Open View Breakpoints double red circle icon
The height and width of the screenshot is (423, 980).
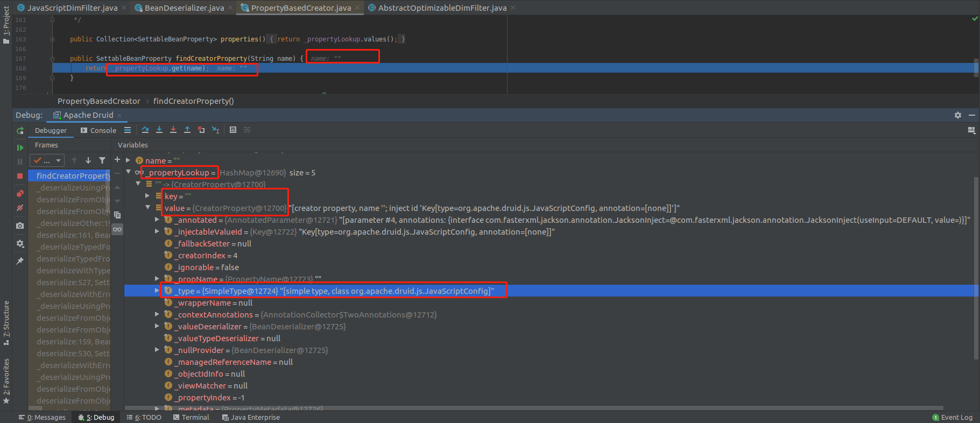tap(20, 194)
